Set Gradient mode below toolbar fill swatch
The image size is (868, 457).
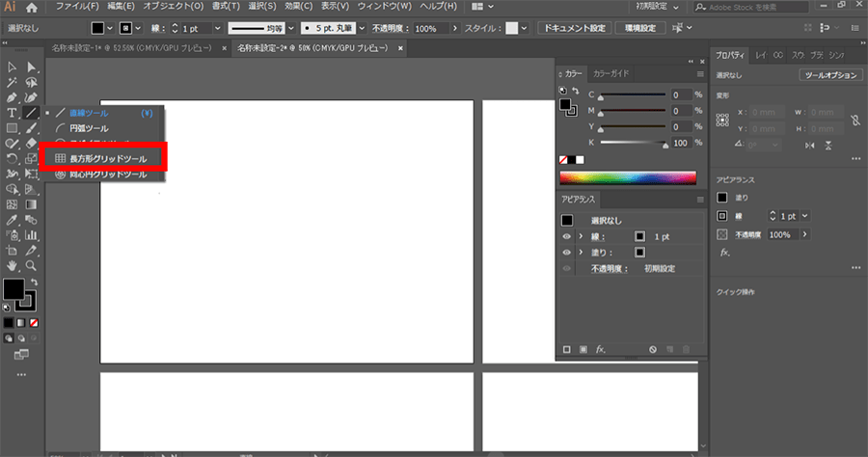(21, 323)
